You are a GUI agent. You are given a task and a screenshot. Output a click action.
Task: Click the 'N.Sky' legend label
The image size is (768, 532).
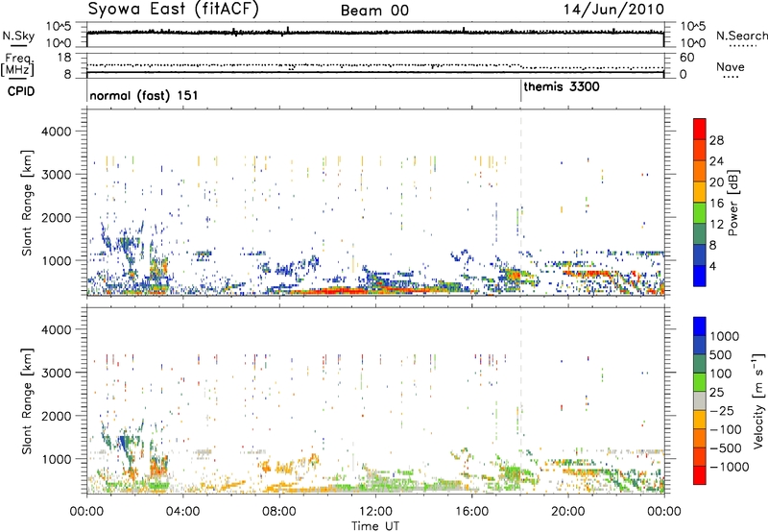pos(18,36)
